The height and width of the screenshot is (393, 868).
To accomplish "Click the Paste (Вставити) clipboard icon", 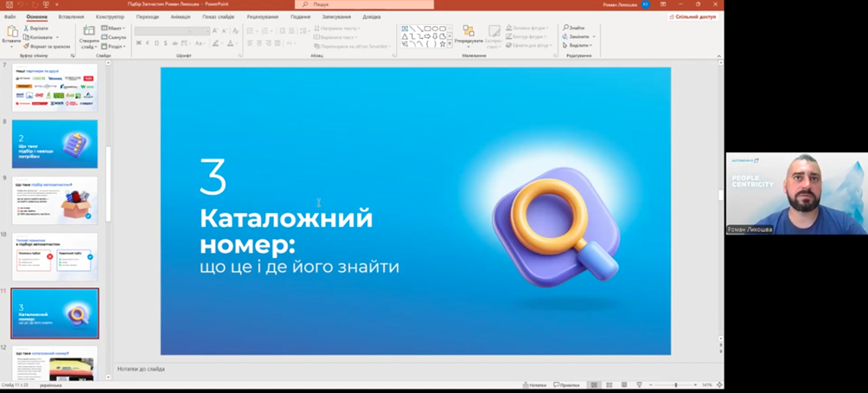I will tap(11, 31).
